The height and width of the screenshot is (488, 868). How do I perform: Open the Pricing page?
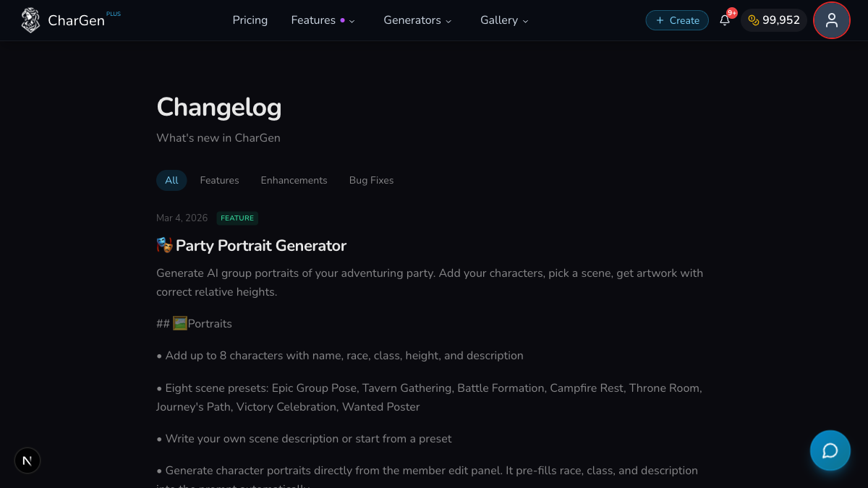click(250, 20)
